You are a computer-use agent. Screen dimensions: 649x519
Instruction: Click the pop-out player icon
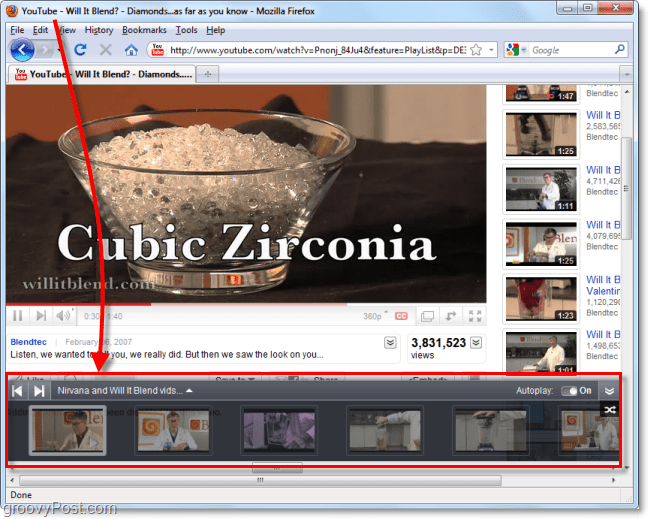(x=451, y=317)
